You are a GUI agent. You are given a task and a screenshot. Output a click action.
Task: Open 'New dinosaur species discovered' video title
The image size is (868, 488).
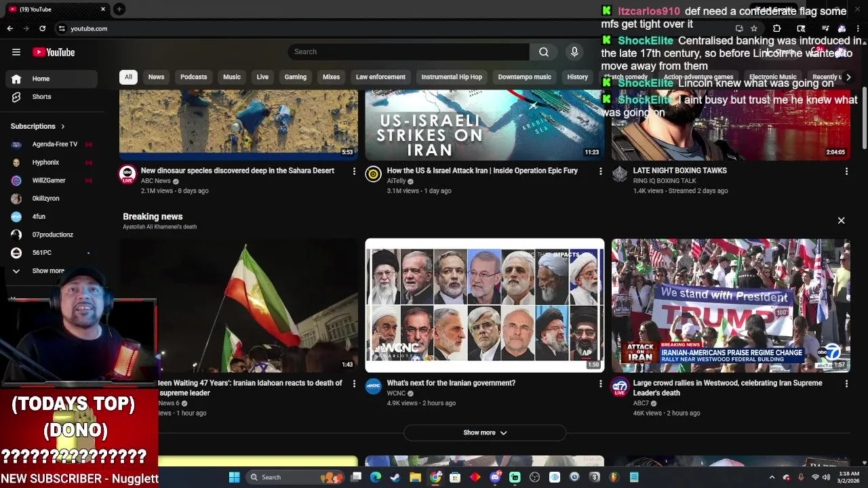tap(237, 171)
